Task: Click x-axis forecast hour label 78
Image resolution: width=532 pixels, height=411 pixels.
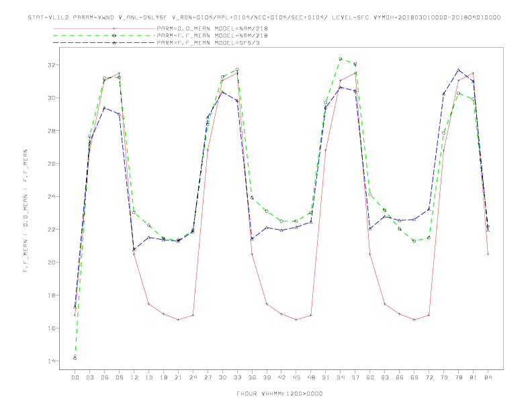Action: click(x=459, y=377)
